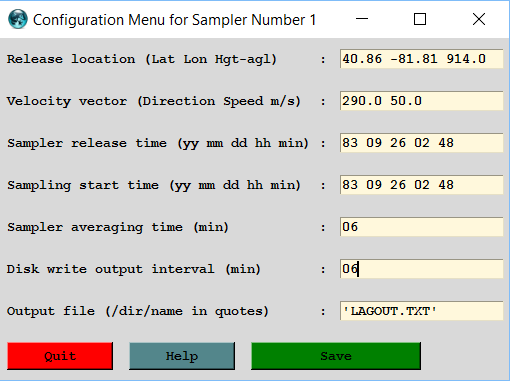Focus the Velocity vector input field
This screenshot has height=381, width=510.
click(x=421, y=101)
